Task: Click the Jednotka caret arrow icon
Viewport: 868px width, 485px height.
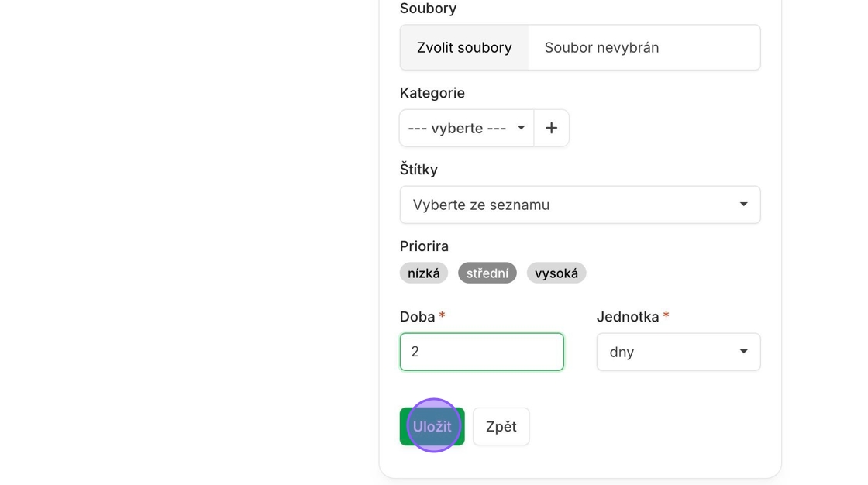Action: 743,352
